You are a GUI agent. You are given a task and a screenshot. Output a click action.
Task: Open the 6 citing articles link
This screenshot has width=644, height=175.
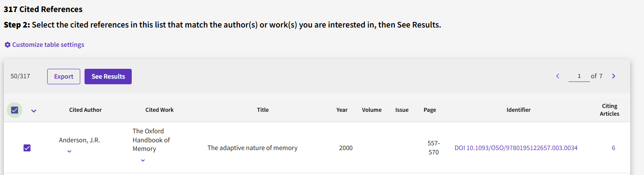tap(614, 148)
